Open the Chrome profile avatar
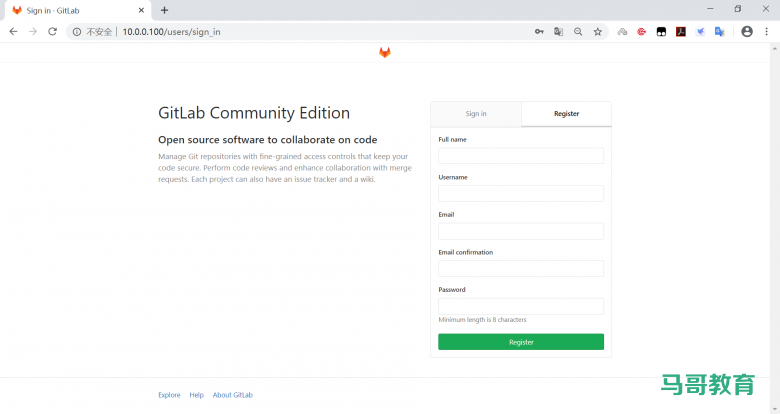 click(747, 31)
